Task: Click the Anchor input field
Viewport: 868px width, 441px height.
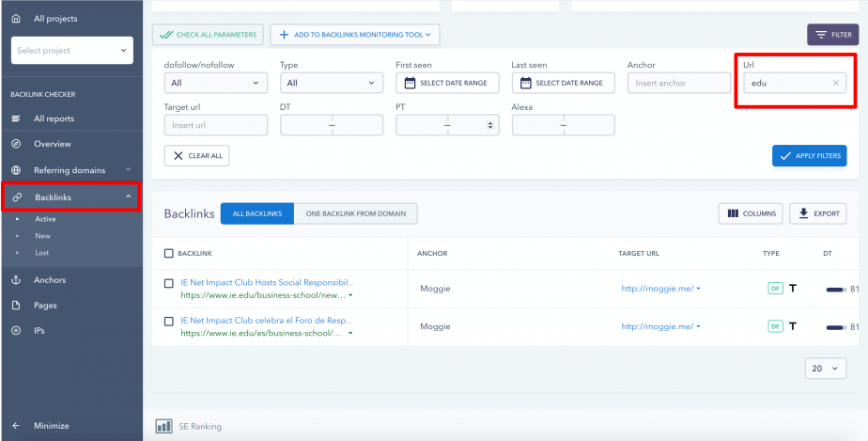Action: (678, 84)
